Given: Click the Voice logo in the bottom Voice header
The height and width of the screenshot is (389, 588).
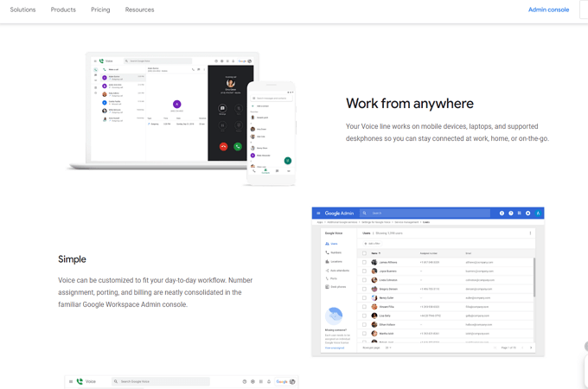Looking at the screenshot, I should pos(86,381).
